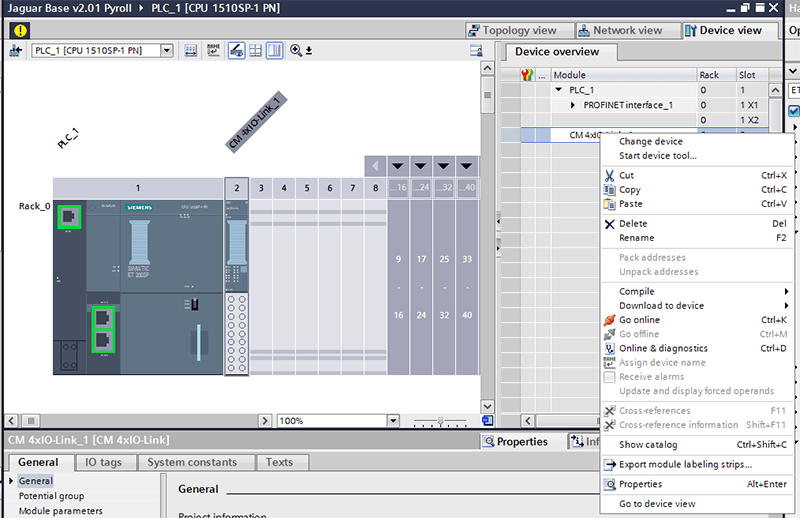Adjust the canvas zoom slider

pyautogui.click(x=440, y=422)
